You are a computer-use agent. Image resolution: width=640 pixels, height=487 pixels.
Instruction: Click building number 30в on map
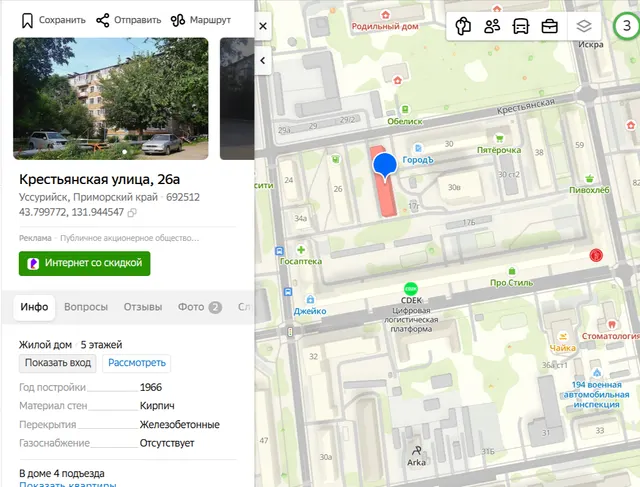pyautogui.click(x=454, y=187)
